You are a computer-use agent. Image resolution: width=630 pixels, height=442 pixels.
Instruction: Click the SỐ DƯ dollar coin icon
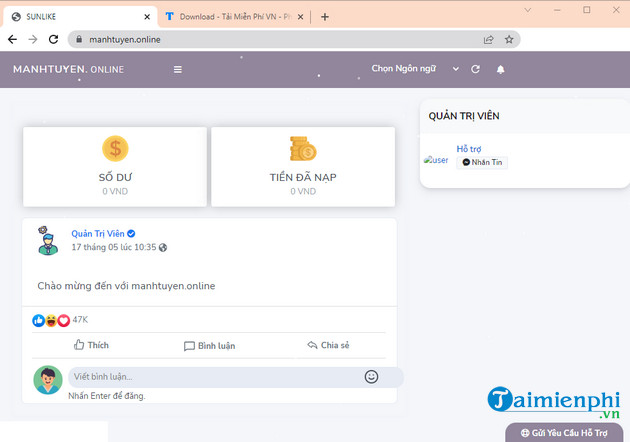click(x=115, y=148)
